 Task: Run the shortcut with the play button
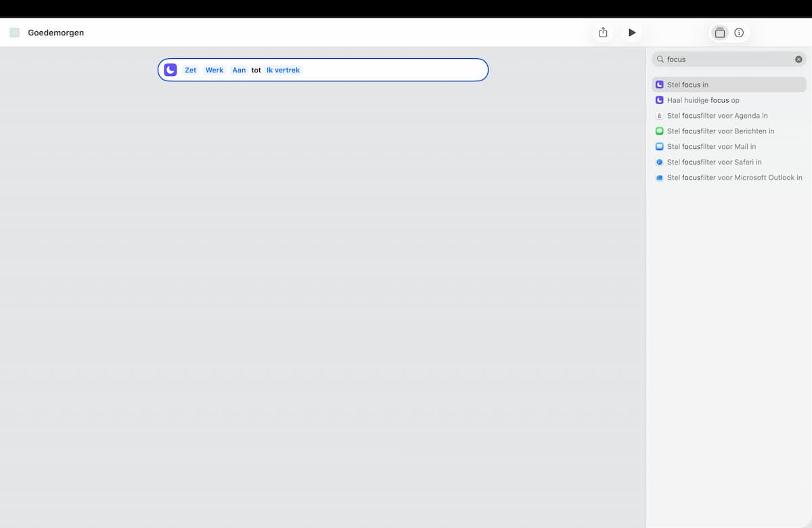[632, 32]
